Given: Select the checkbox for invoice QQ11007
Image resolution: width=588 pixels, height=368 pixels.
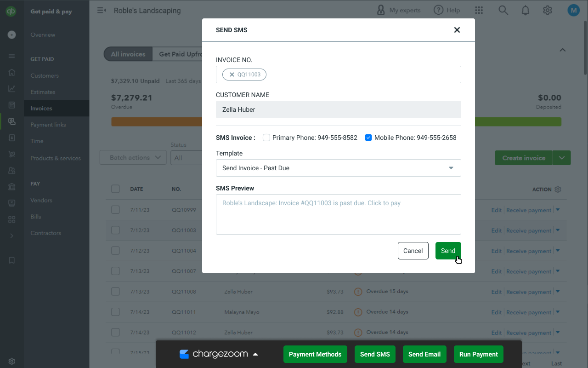Looking at the screenshot, I should click(x=115, y=271).
